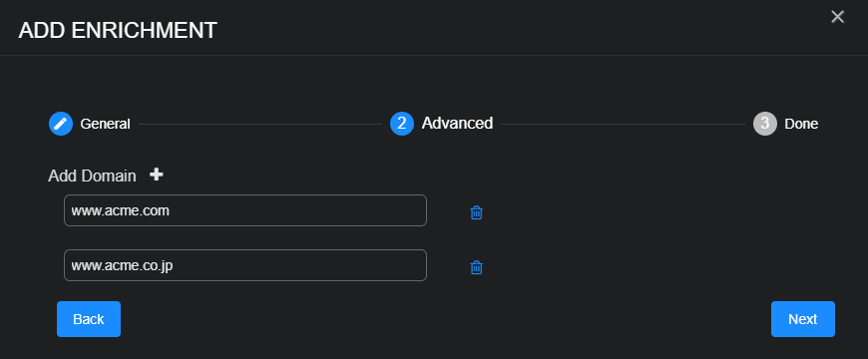Screen dimensions: 868x359
Task: Focus the first domain input box
Action: click(245, 210)
